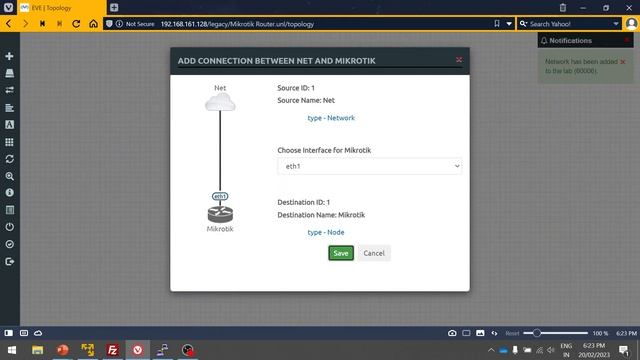The height and width of the screenshot is (360, 640).
Task: Click the Notifications bell icon
Action: pos(544,40)
